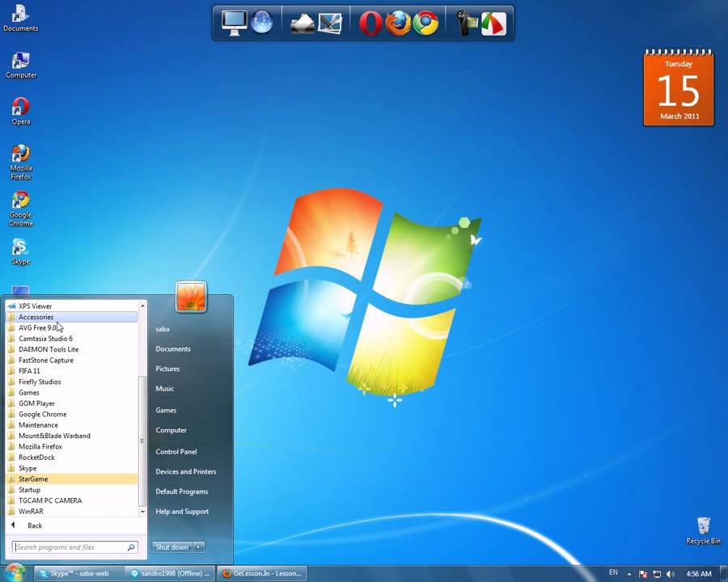
Task: Expand the Camtasia Studio 6 folder
Action: pos(72,339)
